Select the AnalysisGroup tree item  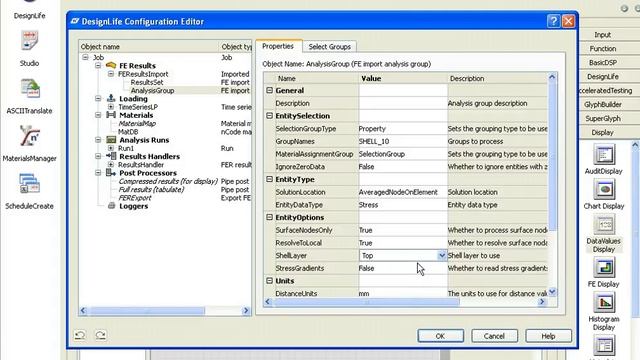152,91
